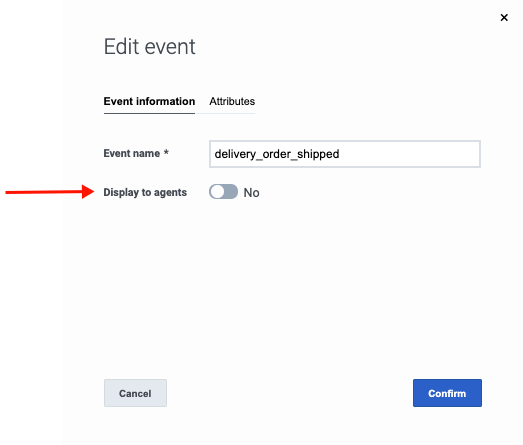Image resolution: width=523 pixels, height=445 pixels.
Task: Close the Edit event dialog with X
Action: 504,17
